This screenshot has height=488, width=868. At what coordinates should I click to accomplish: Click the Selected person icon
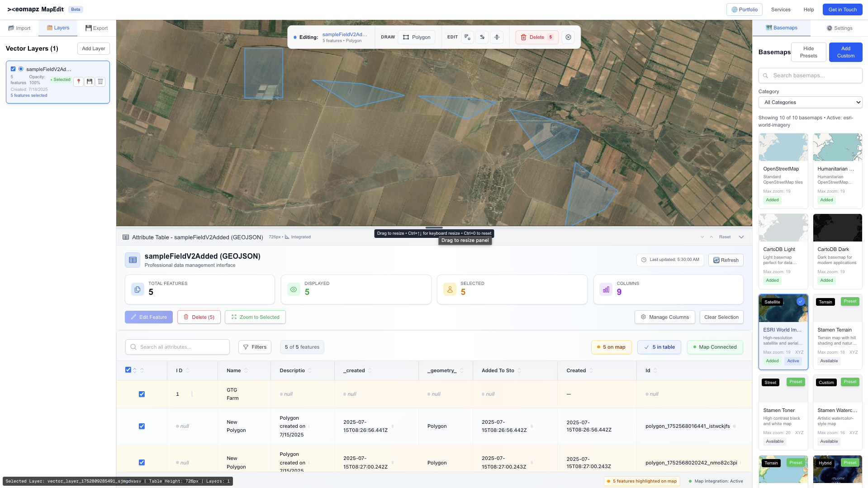pos(450,289)
